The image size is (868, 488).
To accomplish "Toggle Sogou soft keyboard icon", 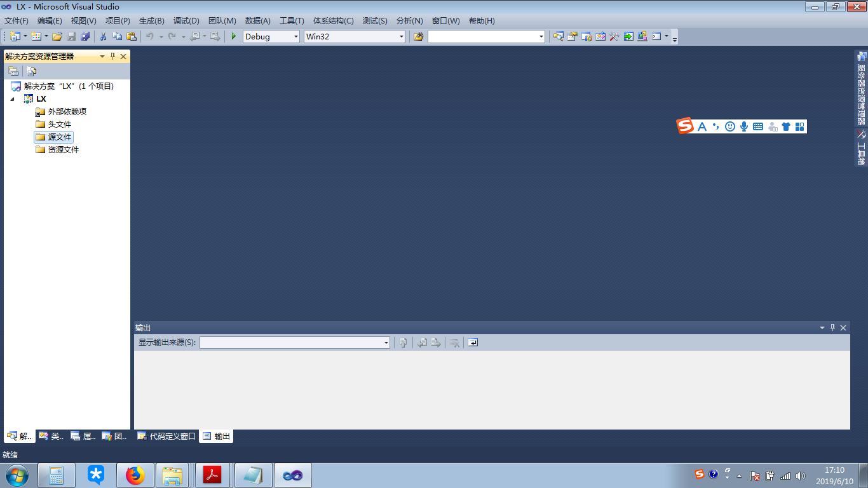I will click(x=758, y=126).
